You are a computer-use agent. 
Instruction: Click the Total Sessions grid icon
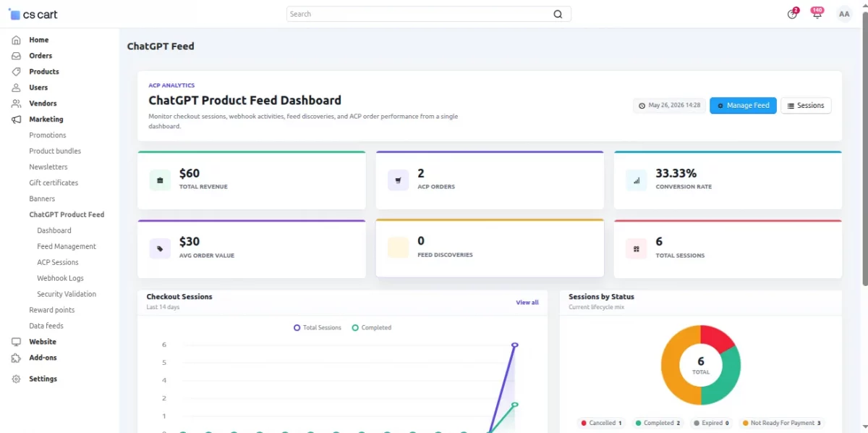point(637,248)
